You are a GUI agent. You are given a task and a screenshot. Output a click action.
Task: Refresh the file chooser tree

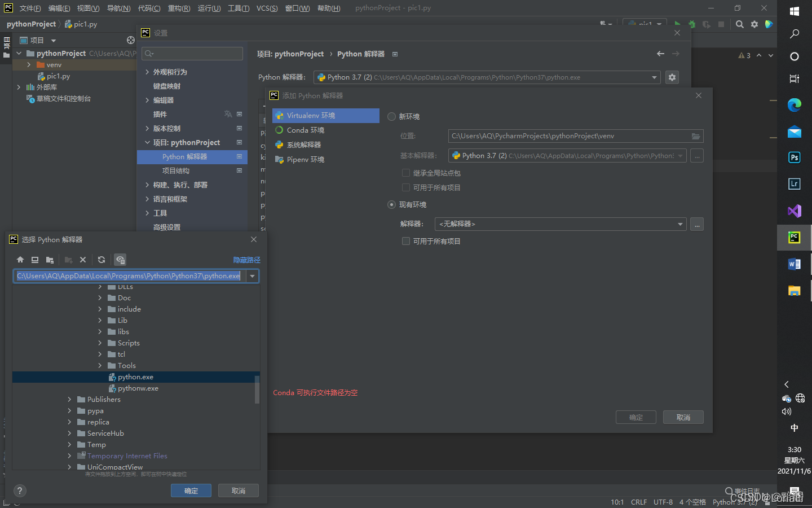101,260
